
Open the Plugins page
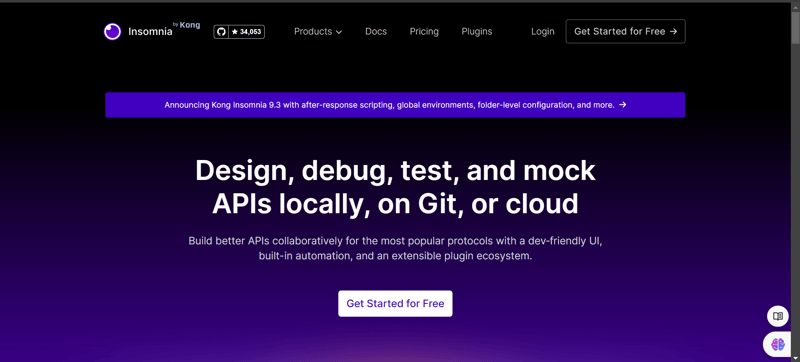[x=477, y=32]
